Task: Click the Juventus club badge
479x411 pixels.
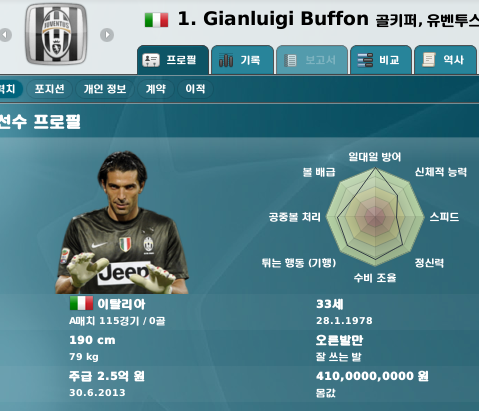Action: pos(56,34)
